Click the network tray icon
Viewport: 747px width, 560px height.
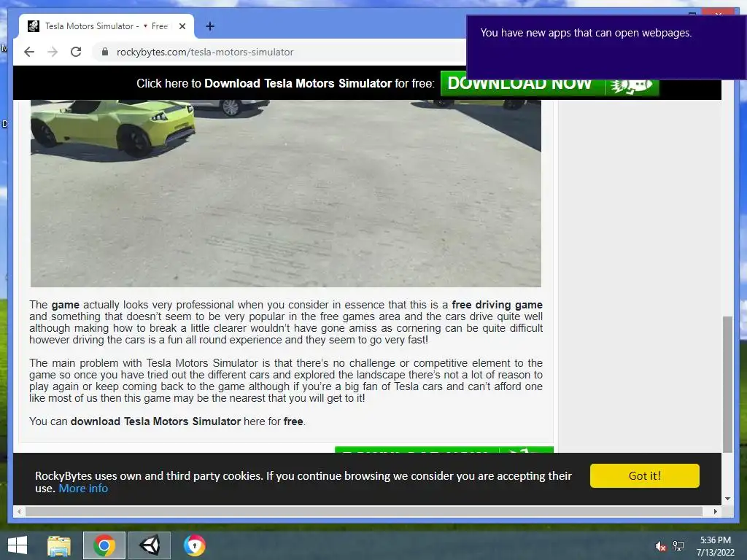coord(678,546)
